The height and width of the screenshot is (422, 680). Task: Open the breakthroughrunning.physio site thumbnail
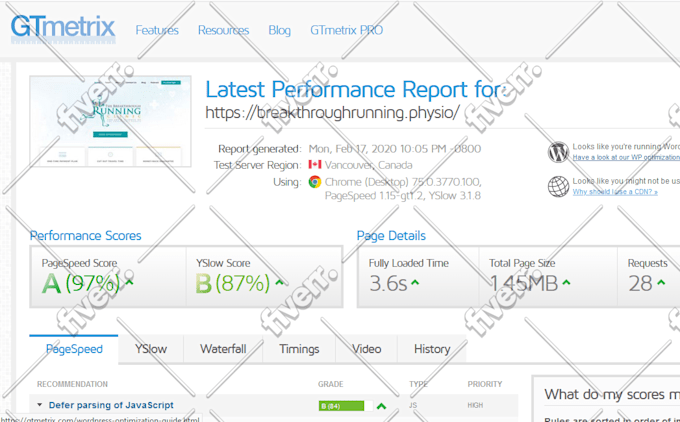(x=110, y=121)
